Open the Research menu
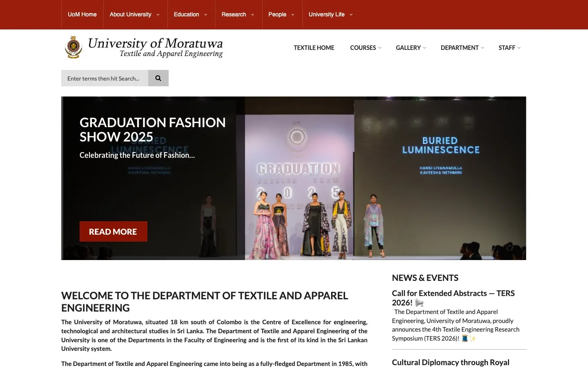Viewport: 588px width, 368px height. point(234,14)
